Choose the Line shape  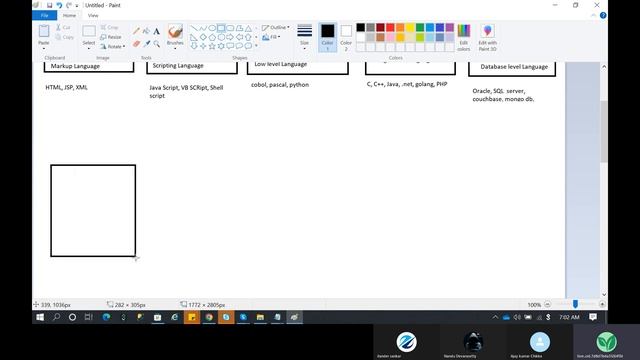pyautogui.click(x=194, y=28)
